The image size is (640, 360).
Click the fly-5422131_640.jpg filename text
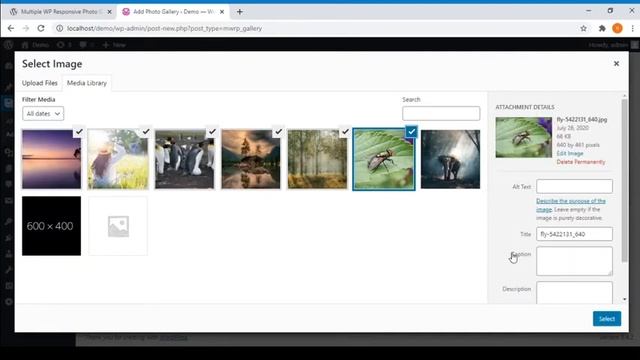[x=582, y=120]
